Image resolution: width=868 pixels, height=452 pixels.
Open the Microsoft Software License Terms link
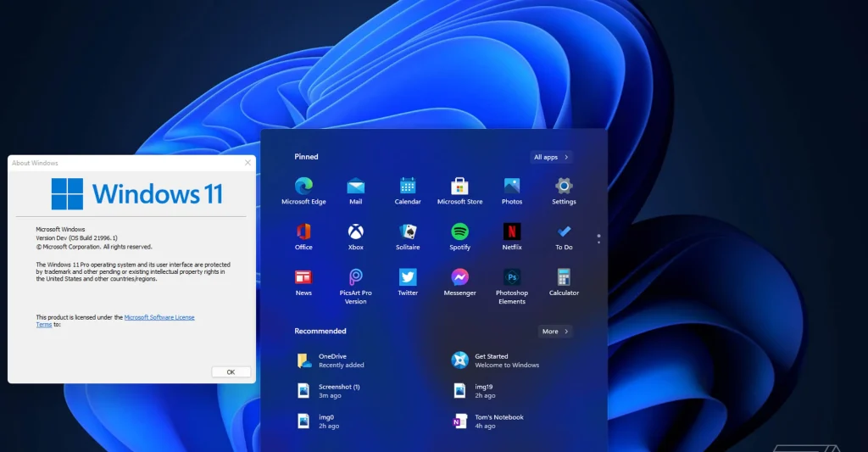[159, 317]
